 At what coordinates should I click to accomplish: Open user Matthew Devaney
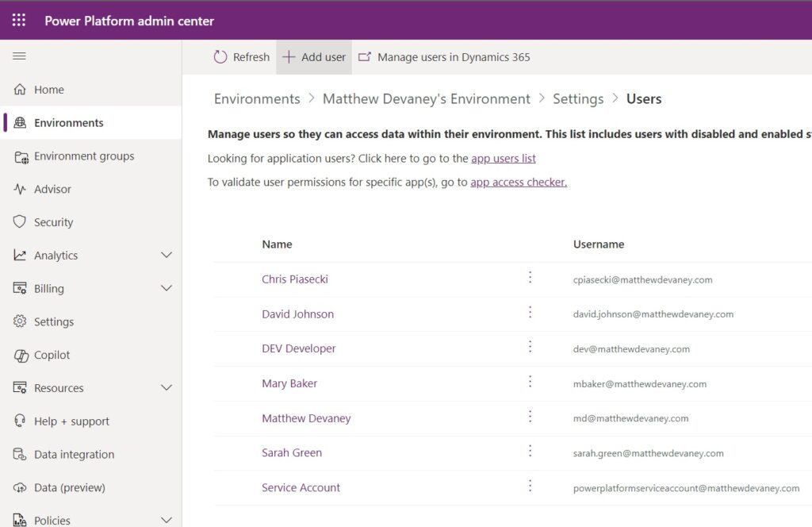point(306,418)
